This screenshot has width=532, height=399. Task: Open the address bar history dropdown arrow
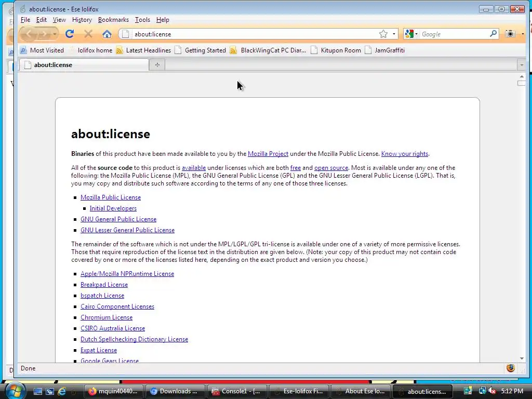pos(394,34)
